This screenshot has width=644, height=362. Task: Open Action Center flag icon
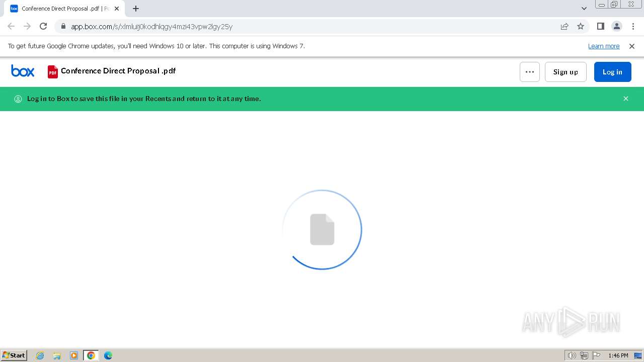pyautogui.click(x=596, y=355)
